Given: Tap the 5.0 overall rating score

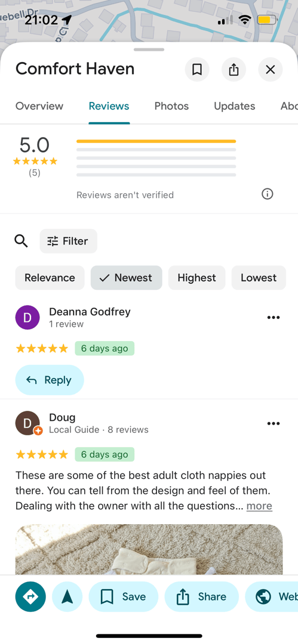Looking at the screenshot, I should pos(35,145).
